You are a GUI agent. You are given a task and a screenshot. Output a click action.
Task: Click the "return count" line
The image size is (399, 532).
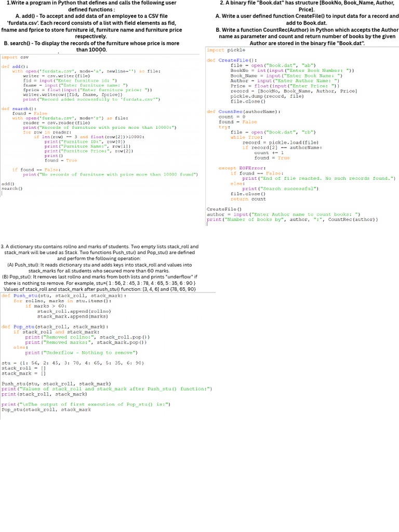(248, 199)
